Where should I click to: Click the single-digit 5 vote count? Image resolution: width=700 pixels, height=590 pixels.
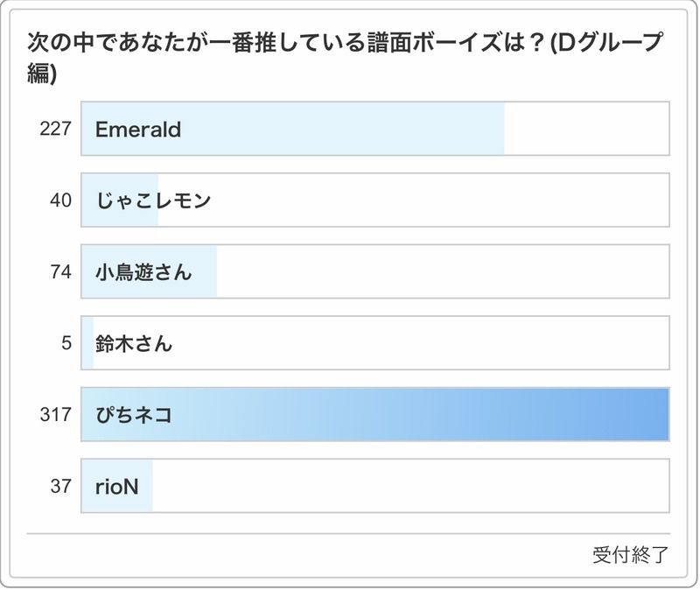[66, 343]
